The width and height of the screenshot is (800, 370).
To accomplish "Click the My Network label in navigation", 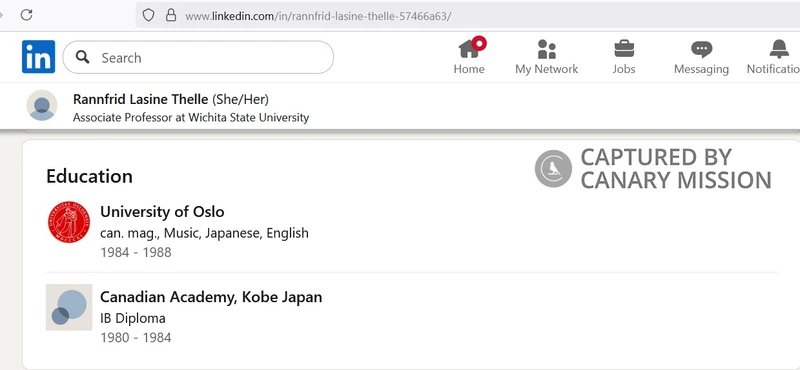I will pyautogui.click(x=546, y=69).
